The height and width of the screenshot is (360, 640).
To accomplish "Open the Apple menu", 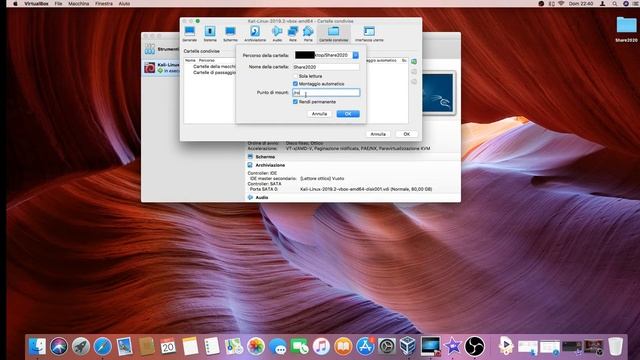I will pyautogui.click(x=16, y=3).
